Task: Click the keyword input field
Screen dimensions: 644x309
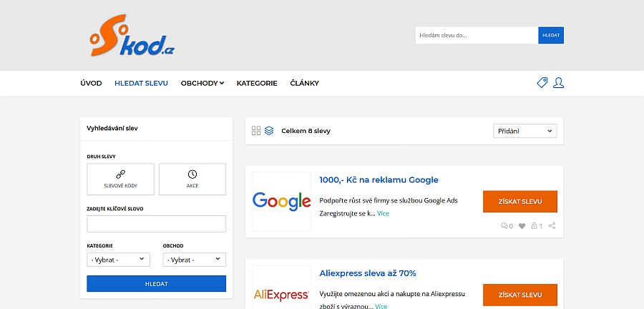Action: pos(157,224)
